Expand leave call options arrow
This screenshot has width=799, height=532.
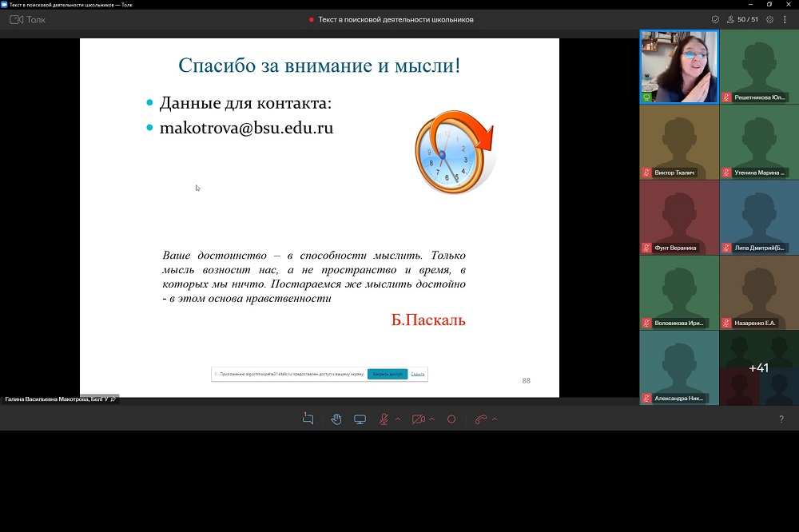click(x=495, y=419)
